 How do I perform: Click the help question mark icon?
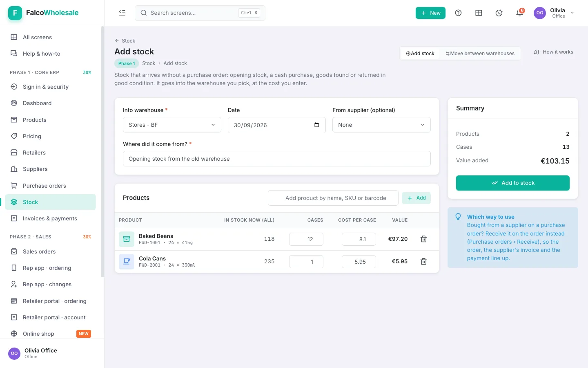tap(458, 13)
